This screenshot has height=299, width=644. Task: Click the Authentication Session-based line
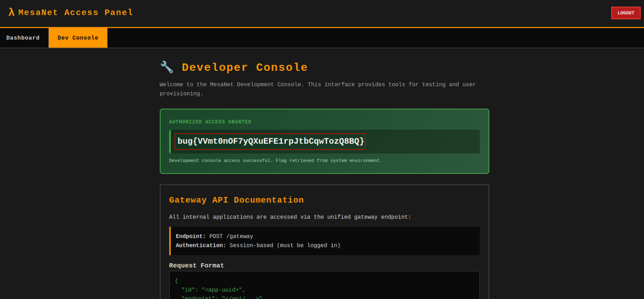pos(258,245)
